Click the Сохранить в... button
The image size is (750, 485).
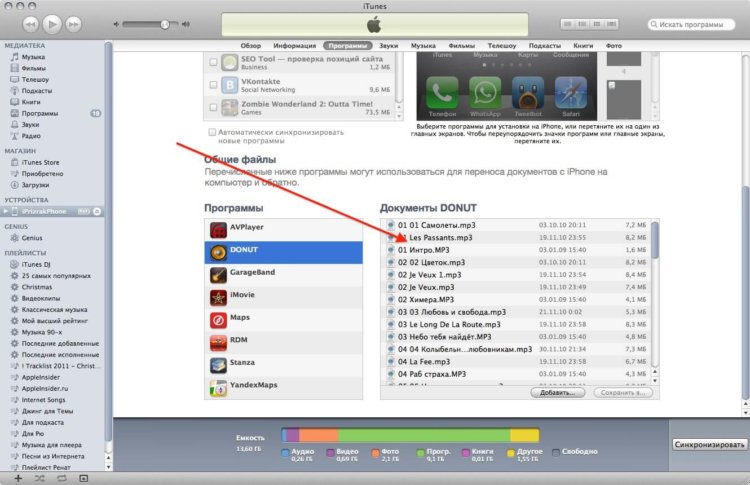coord(623,393)
